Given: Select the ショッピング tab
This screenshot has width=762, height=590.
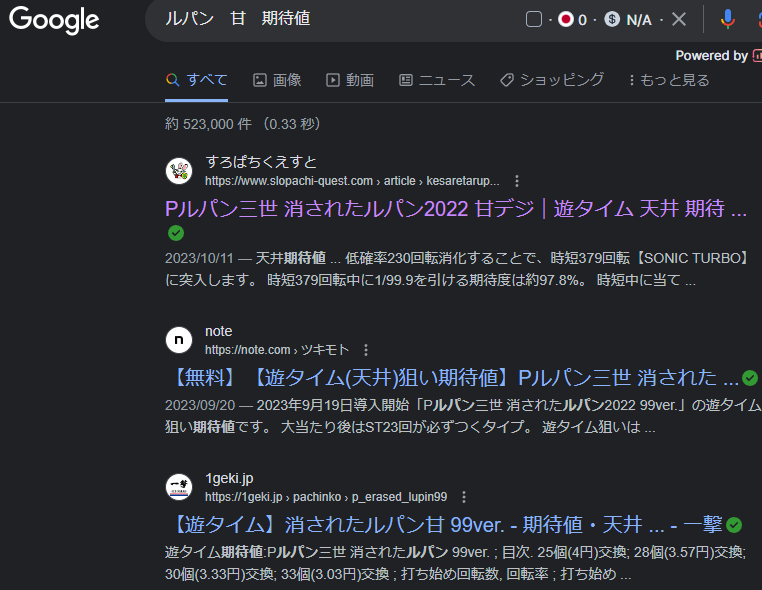Looking at the screenshot, I should pyautogui.click(x=552, y=80).
